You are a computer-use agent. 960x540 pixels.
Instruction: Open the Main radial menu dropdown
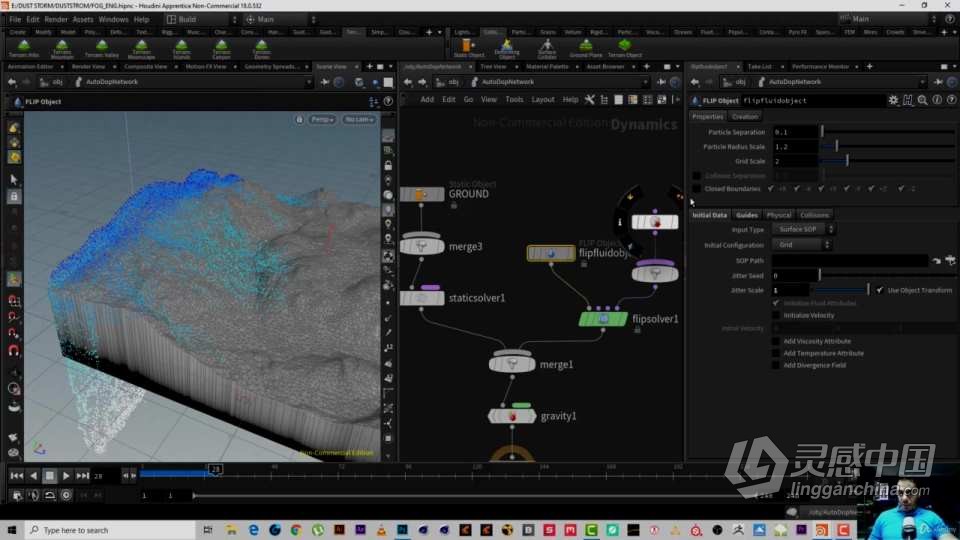281,20
